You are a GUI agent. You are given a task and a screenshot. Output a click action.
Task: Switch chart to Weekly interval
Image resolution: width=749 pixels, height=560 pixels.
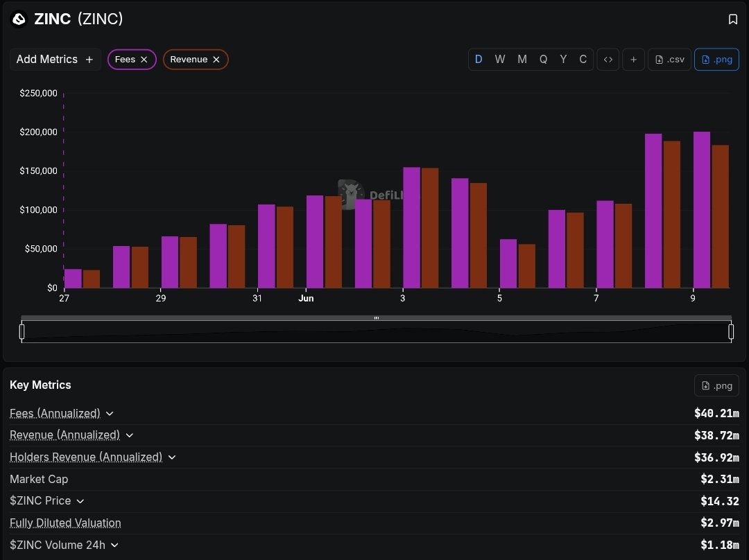[499, 59]
